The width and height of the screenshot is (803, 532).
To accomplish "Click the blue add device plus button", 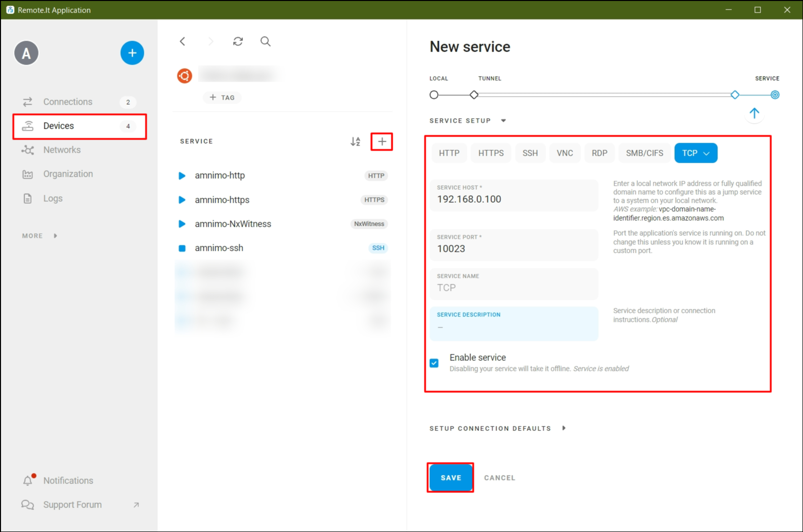I will (x=132, y=53).
